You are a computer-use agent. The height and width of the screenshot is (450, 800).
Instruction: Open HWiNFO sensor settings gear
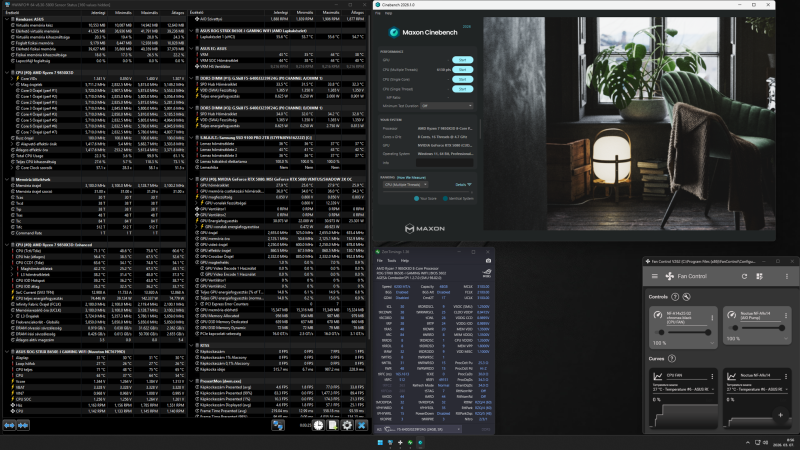(347, 425)
